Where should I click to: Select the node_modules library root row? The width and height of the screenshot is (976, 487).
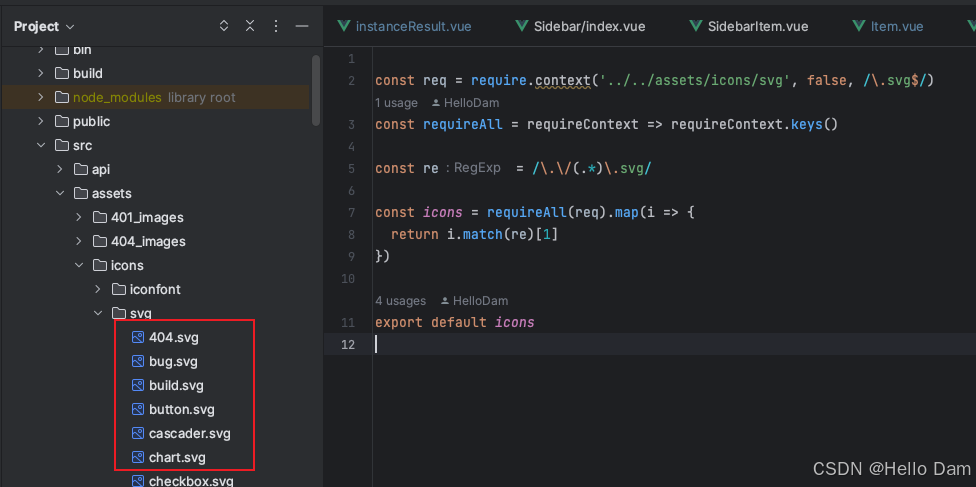(x=156, y=98)
